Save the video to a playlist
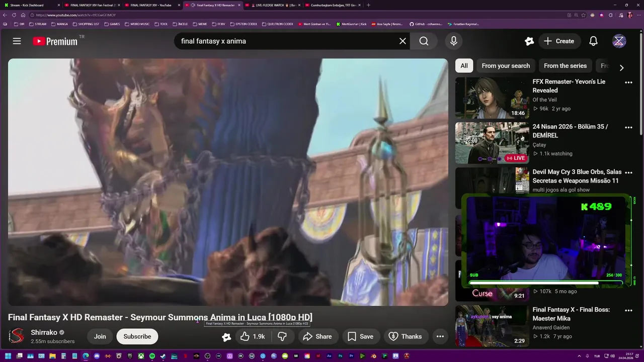 coord(361,336)
